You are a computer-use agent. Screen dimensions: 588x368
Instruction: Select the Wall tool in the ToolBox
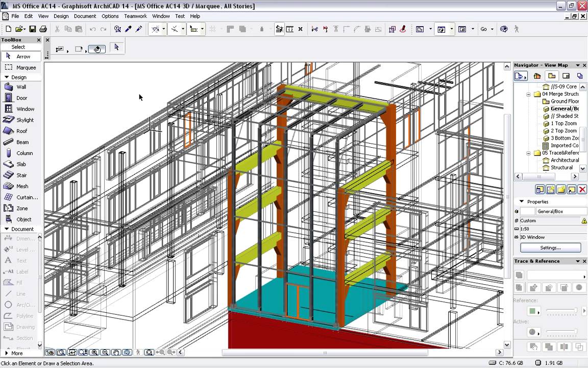[21, 87]
